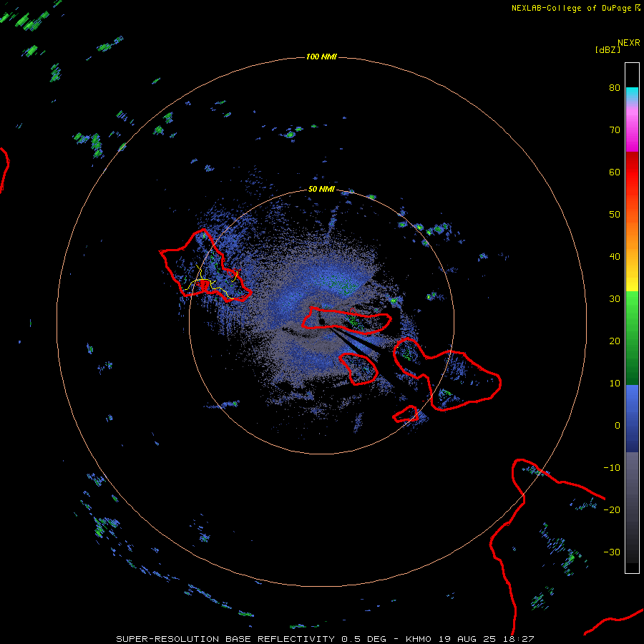The height and width of the screenshot is (644, 644).
Task: Click the NEXR label above the scale
Action: (629, 43)
